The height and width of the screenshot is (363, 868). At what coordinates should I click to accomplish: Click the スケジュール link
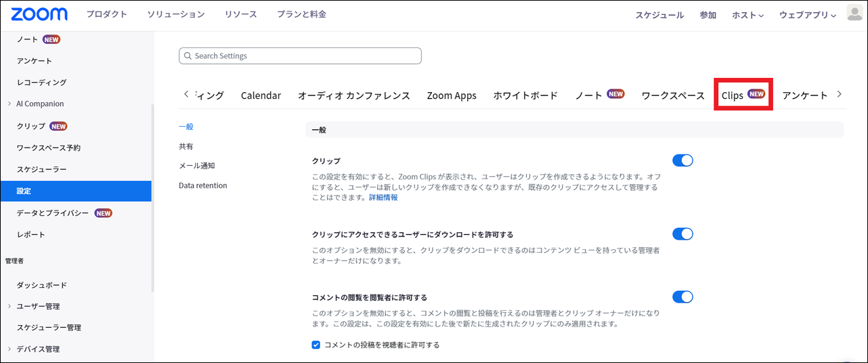point(659,15)
